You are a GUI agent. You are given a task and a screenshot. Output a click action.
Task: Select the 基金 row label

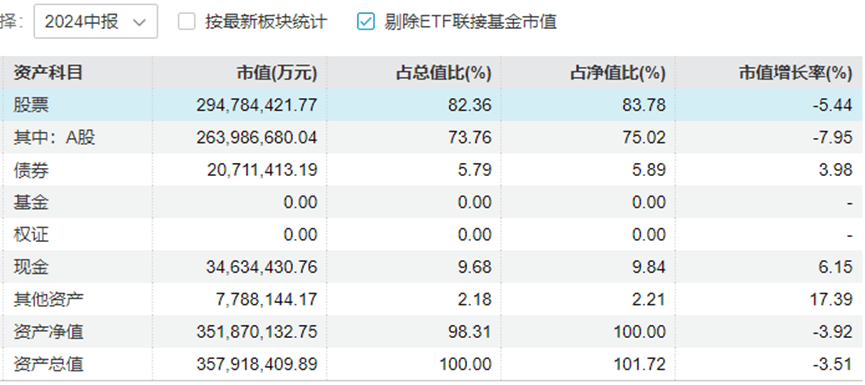(31, 202)
